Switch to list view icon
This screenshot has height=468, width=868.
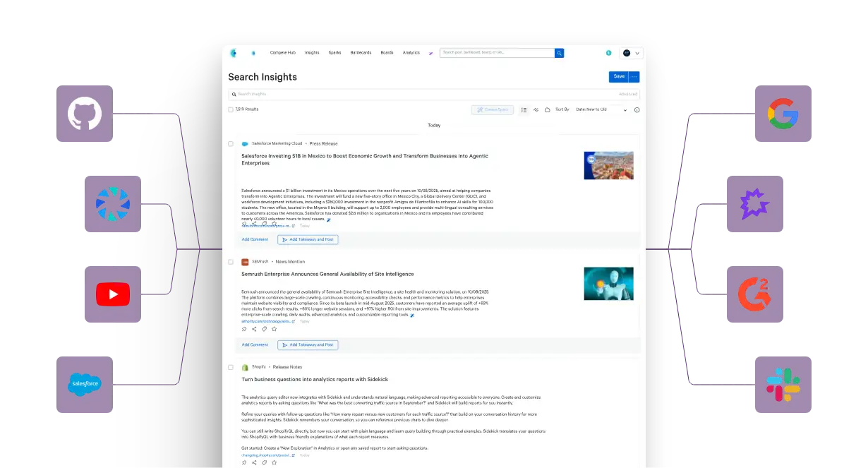(x=524, y=110)
